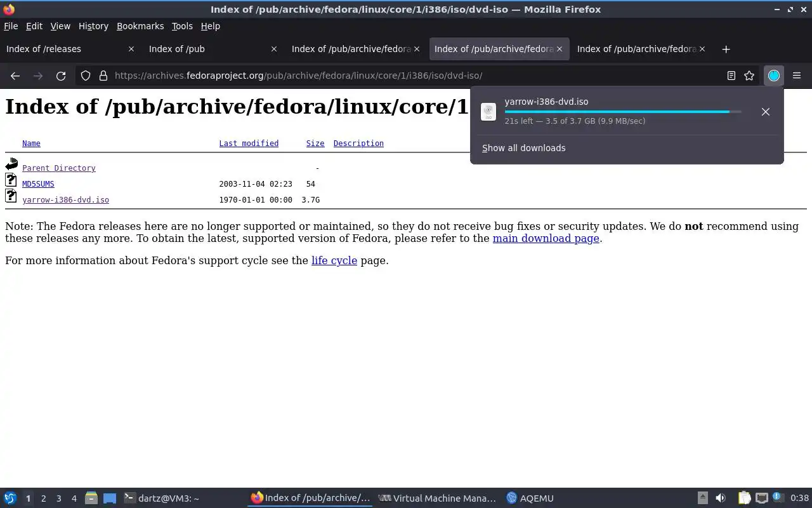Open the network tray icon
812x508 pixels.
[x=762, y=498]
